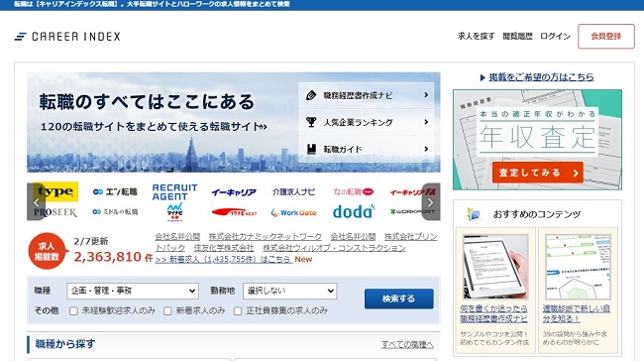Image resolution: width=644 pixels, height=361 pixels.
Task: Click the 2,363,810 件 job count
Action: (113, 257)
